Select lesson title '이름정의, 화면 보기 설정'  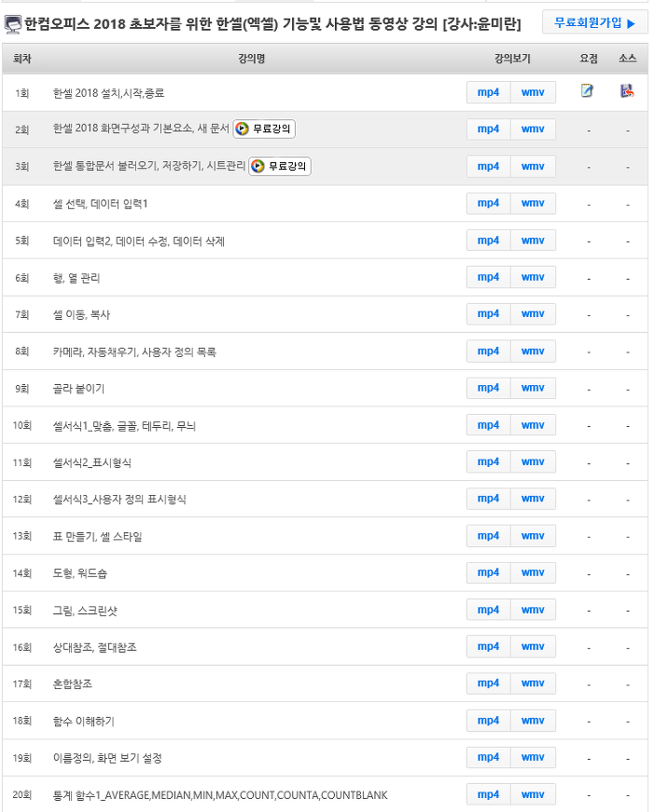(108, 759)
